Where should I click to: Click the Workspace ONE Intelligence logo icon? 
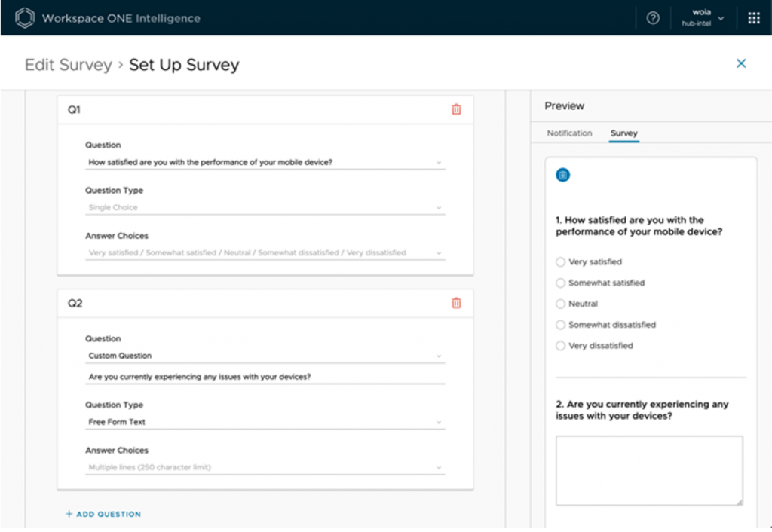(26, 18)
